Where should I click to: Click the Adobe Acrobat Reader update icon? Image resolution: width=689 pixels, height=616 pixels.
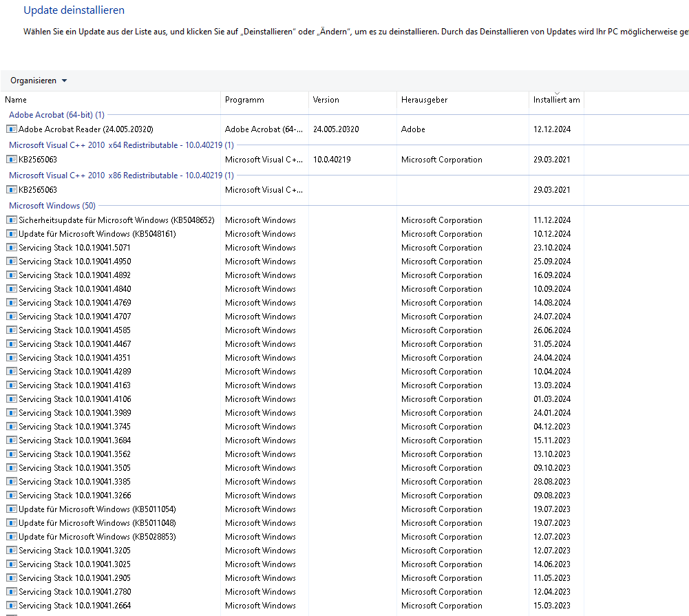click(12, 129)
